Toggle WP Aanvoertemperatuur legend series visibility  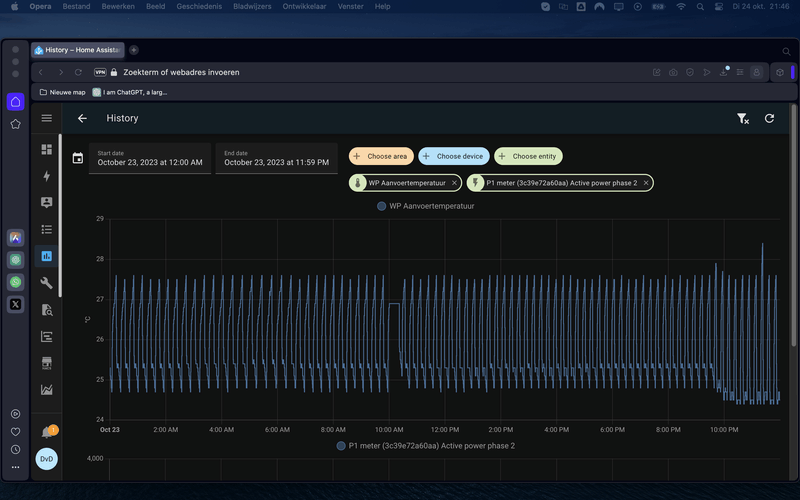point(425,206)
